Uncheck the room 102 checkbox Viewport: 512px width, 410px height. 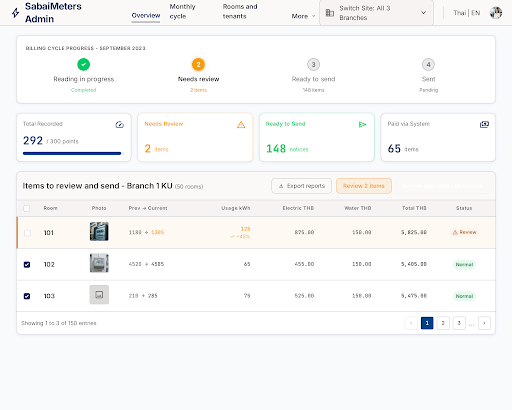pos(27,264)
